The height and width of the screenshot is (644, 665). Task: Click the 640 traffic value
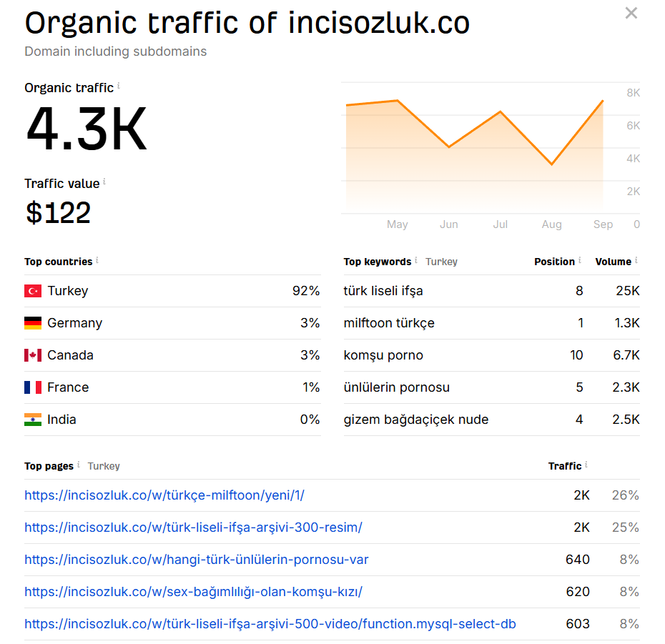coord(578,560)
